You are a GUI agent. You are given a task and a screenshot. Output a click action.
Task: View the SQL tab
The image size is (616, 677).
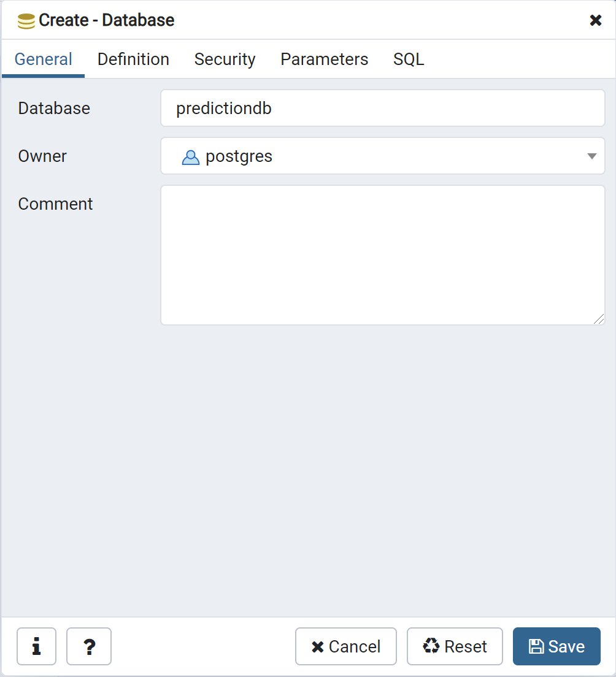coord(409,59)
